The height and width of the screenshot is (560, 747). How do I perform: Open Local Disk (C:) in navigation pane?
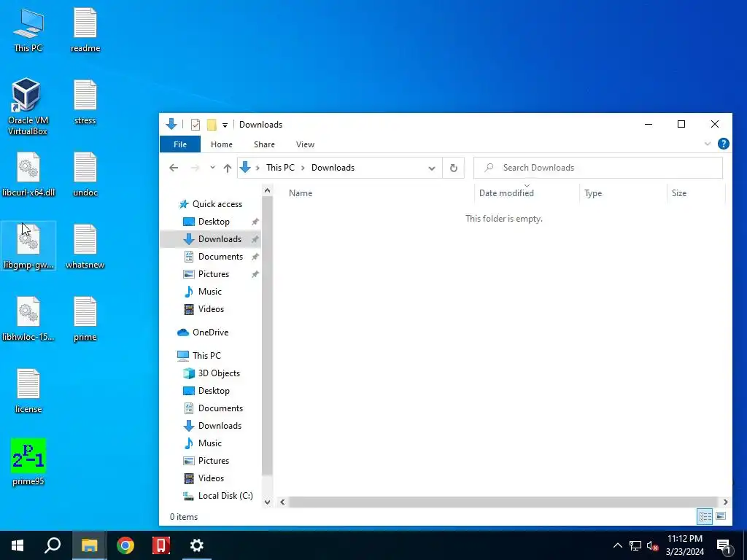tap(225, 496)
